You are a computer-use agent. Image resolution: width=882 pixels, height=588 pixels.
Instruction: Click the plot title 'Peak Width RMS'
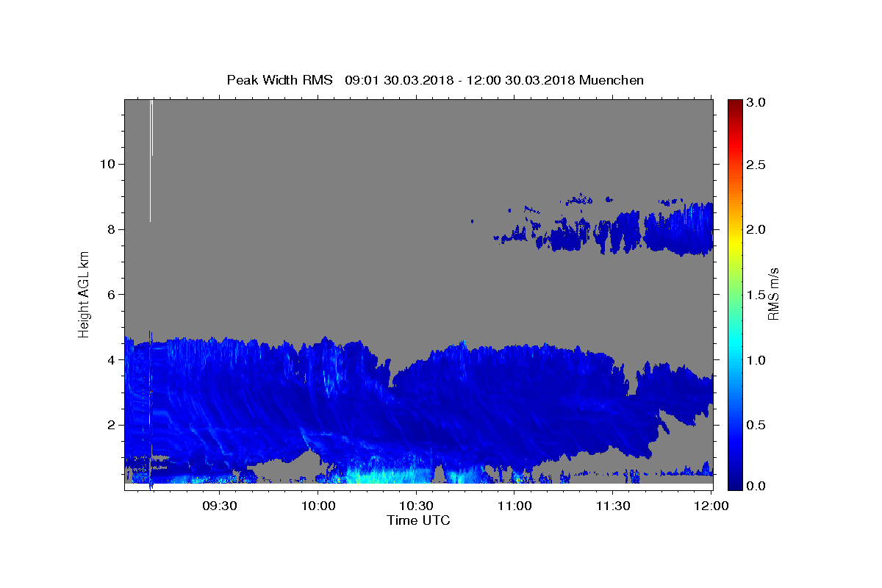(x=279, y=80)
